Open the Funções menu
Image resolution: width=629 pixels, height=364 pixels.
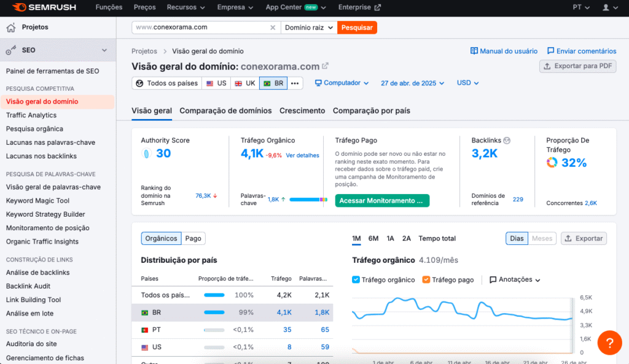coord(109,7)
